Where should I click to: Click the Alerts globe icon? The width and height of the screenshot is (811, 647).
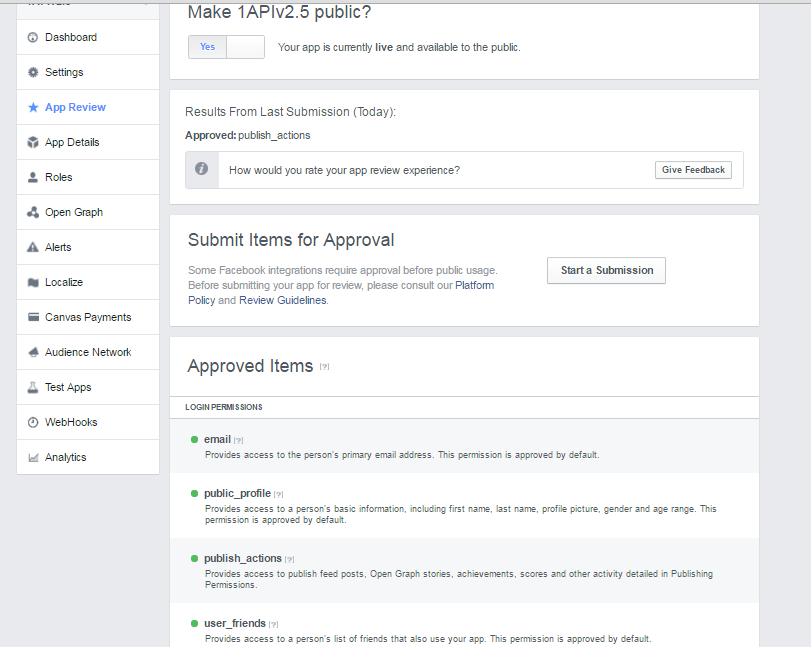tap(33, 248)
